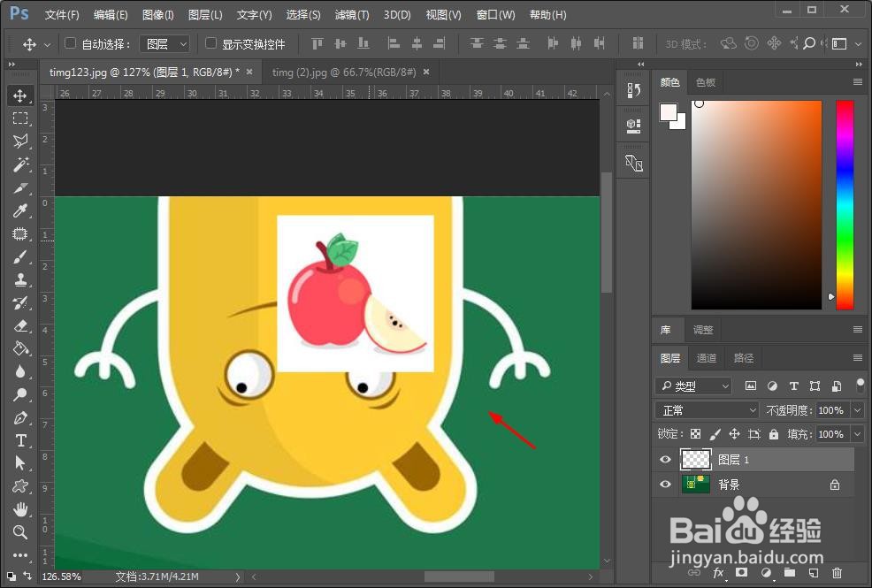Toggle the layer filter on/off switch
The height and width of the screenshot is (588, 872).
(x=860, y=385)
